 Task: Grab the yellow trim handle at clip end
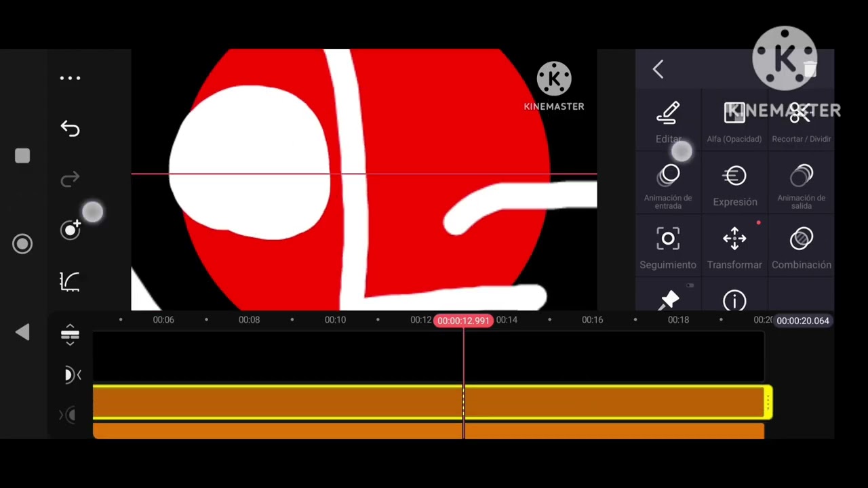768,403
